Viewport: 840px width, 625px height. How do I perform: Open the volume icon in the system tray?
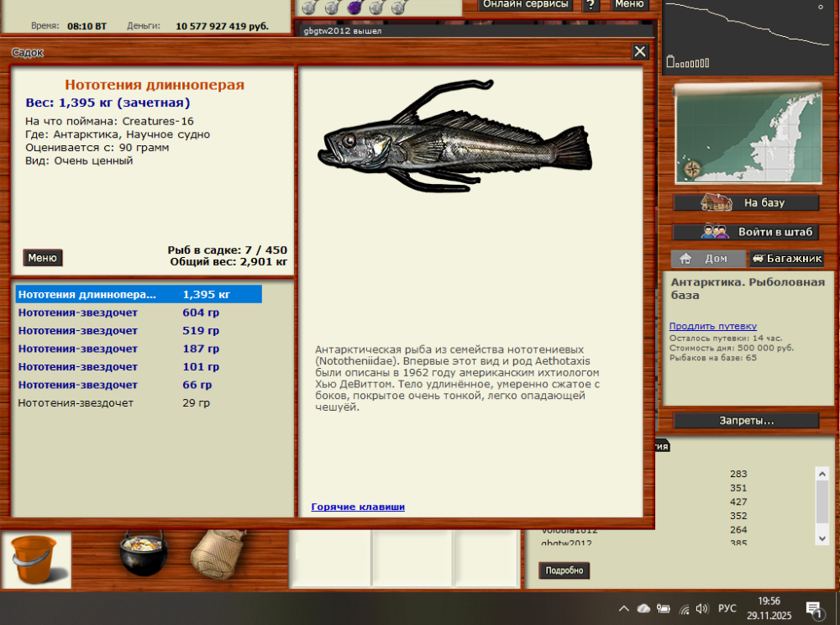[x=702, y=607]
